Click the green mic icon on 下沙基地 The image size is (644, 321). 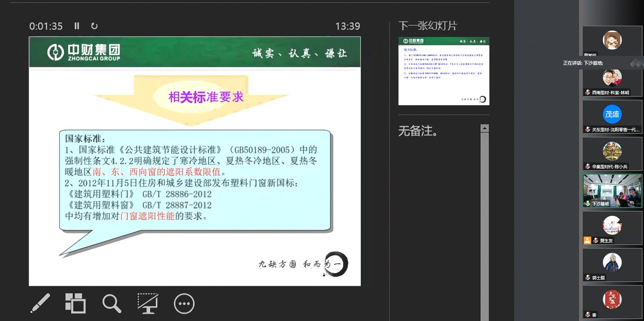click(587, 204)
